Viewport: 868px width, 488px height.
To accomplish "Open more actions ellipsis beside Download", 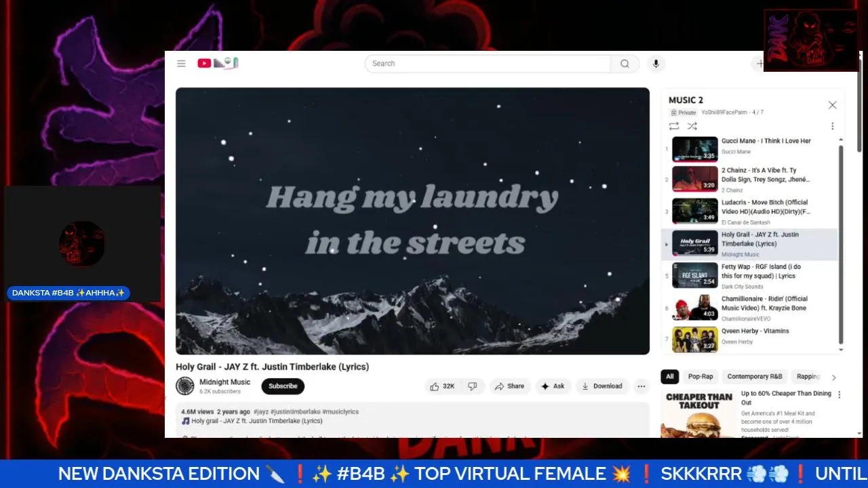I will point(641,386).
